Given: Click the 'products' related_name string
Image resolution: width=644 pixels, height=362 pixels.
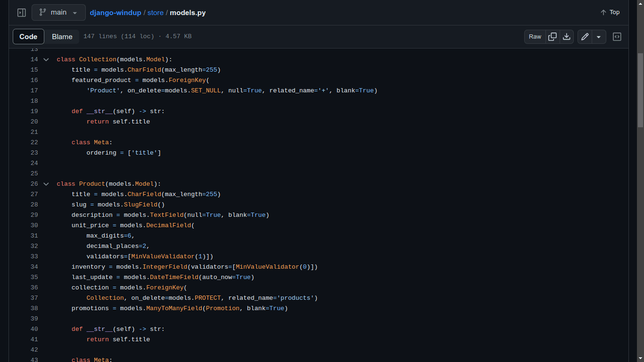Looking at the screenshot, I should point(296,298).
